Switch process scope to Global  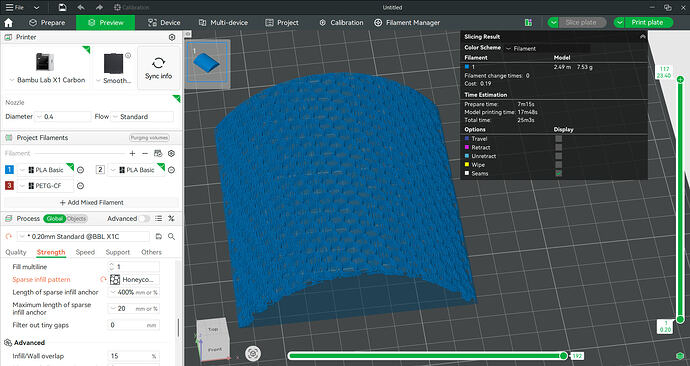click(55, 218)
